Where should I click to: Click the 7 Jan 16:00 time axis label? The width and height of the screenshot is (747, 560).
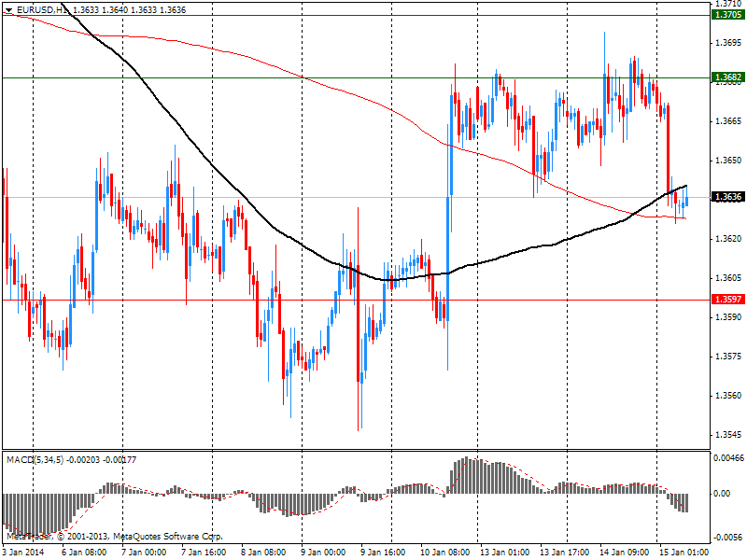pyautogui.click(x=204, y=552)
